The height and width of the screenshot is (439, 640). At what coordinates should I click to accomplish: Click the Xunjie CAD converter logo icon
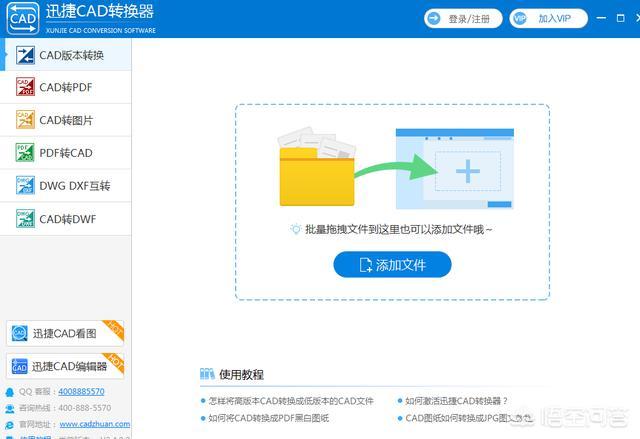tap(23, 18)
